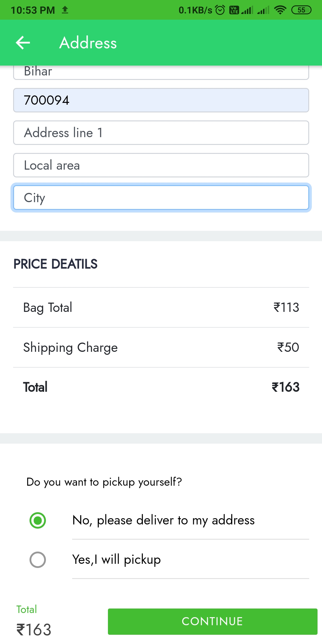Screen dimensions: 322x644
Task: Tap the Bag Total row
Action: tap(161, 307)
